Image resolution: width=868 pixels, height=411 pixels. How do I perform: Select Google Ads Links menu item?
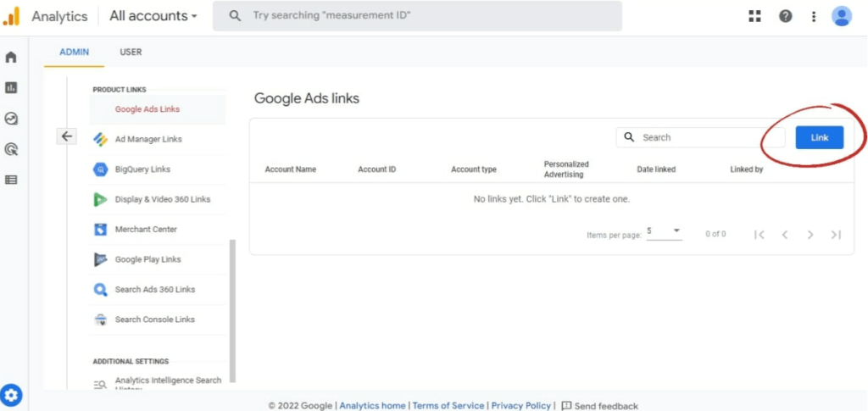coord(157,109)
